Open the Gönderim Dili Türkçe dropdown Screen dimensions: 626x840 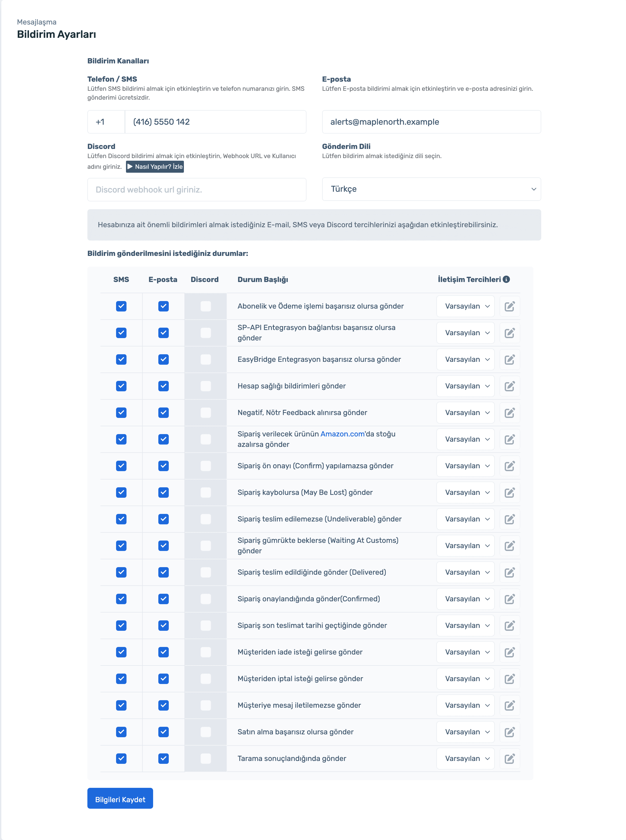coord(431,189)
